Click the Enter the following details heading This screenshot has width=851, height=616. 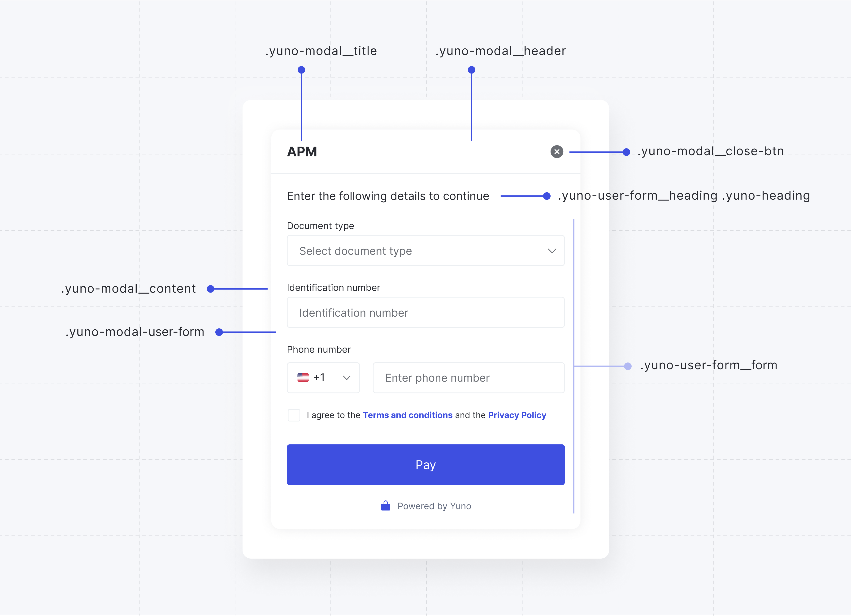(x=388, y=196)
